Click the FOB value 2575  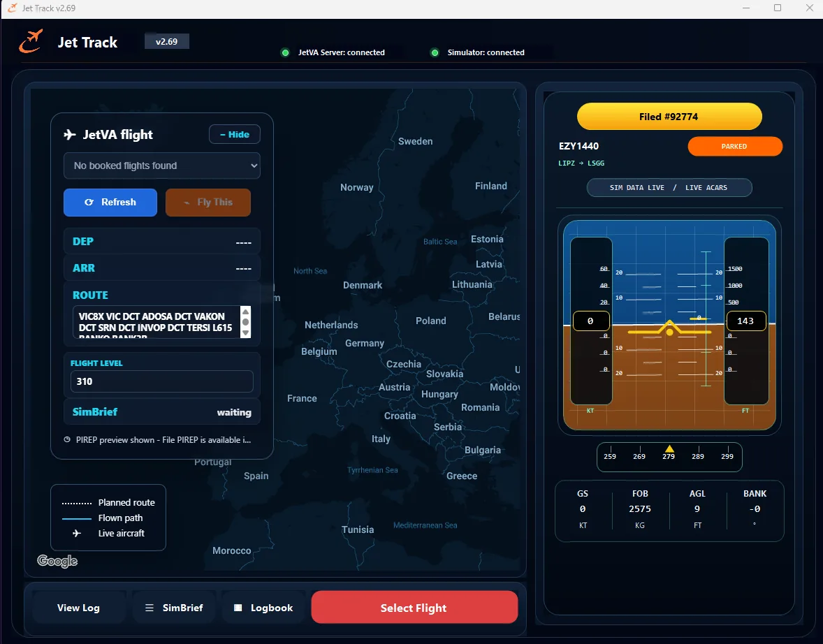point(640,509)
